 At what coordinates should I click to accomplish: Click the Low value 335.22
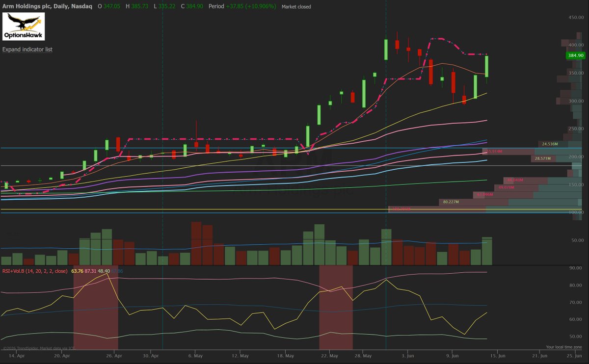pyautogui.click(x=168, y=7)
